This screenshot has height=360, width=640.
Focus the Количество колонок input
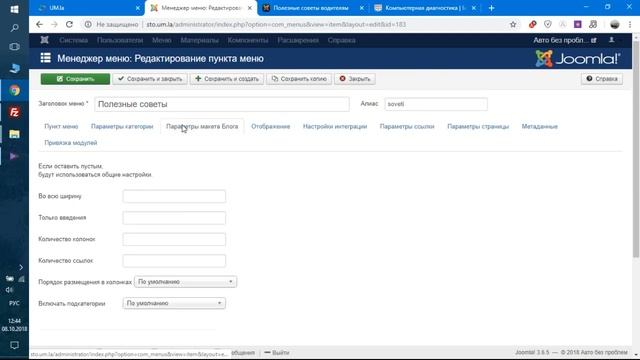174,239
